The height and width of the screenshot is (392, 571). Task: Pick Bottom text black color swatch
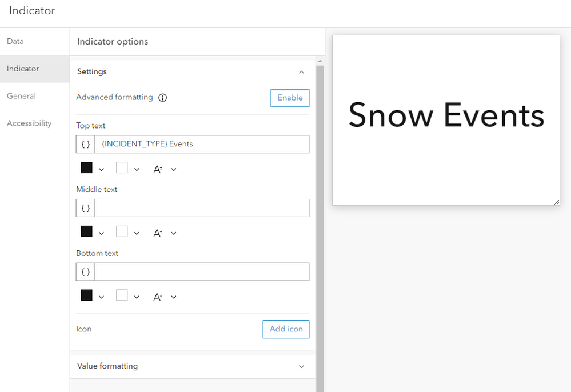pyautogui.click(x=87, y=295)
